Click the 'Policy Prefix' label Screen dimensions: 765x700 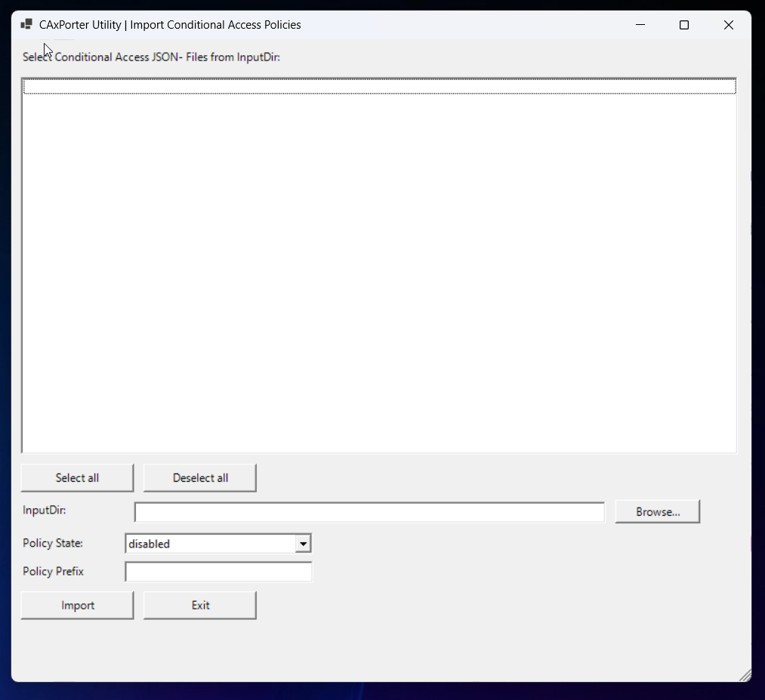pos(53,572)
